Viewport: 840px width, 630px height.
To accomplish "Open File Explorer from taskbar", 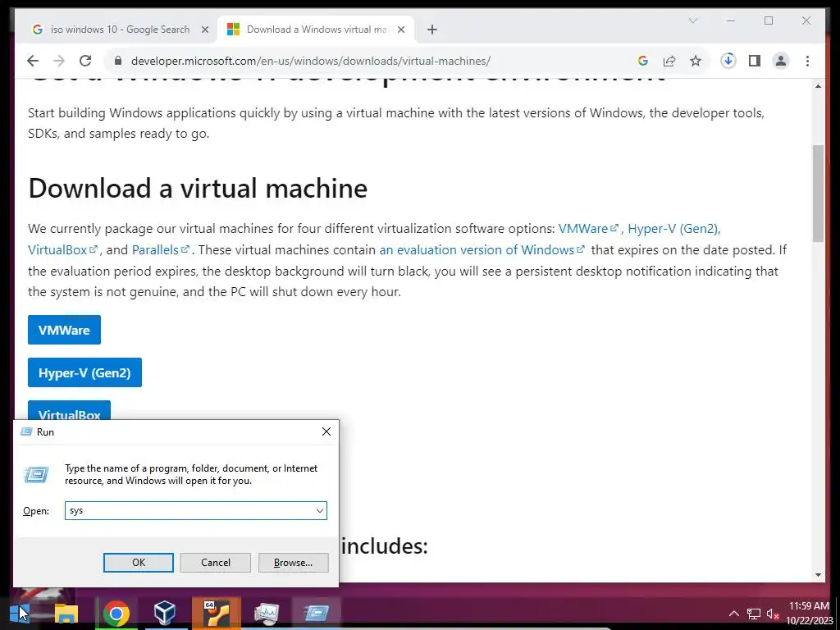I will point(66,614).
